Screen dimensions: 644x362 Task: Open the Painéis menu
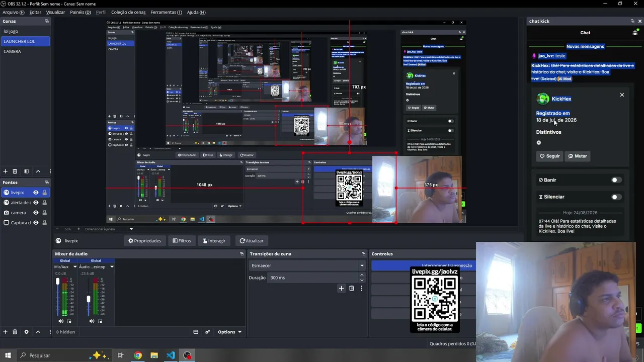click(x=80, y=12)
